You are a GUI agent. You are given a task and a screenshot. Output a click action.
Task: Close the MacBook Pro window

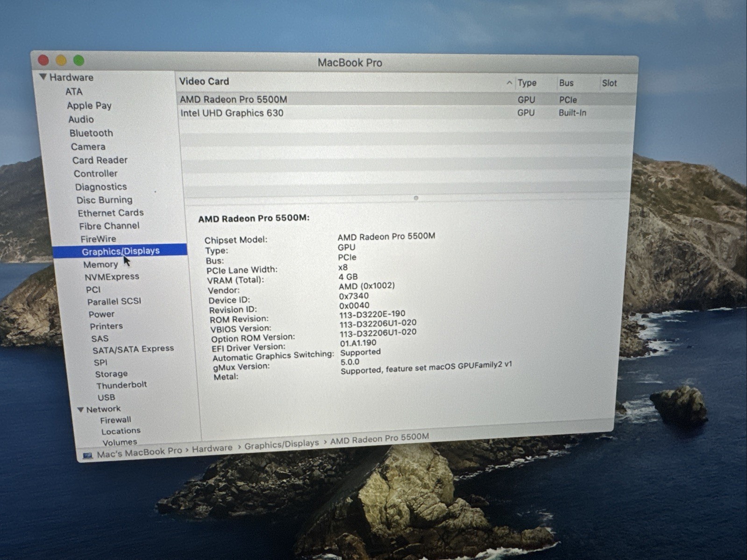43,60
